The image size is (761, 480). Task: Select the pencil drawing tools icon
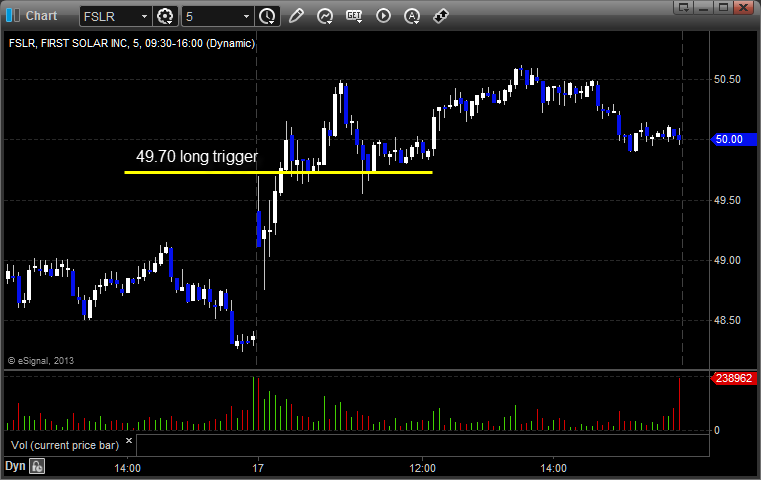[296, 16]
